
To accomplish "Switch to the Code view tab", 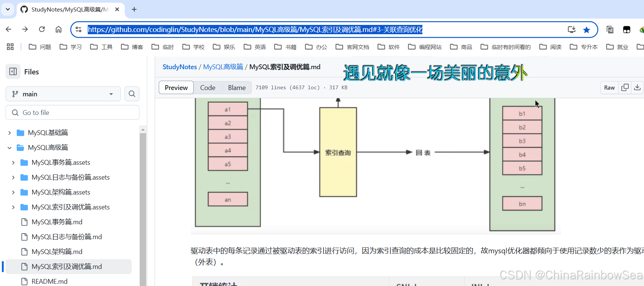I will (x=207, y=88).
